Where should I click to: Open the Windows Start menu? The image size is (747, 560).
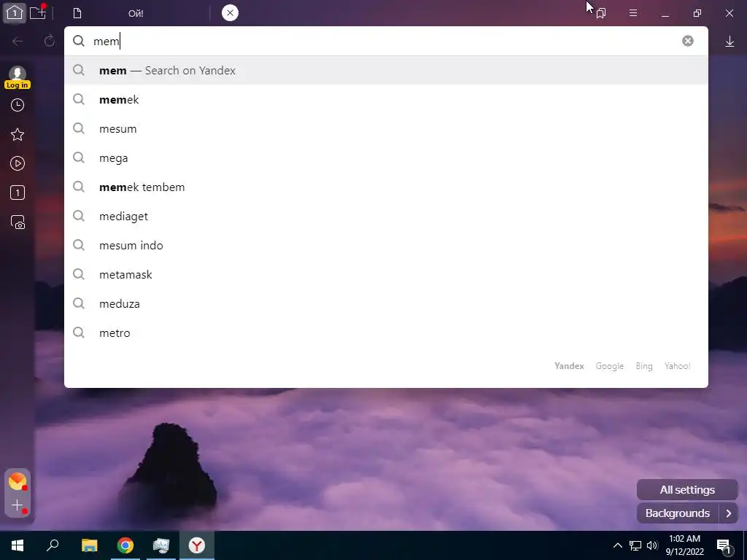click(18, 545)
